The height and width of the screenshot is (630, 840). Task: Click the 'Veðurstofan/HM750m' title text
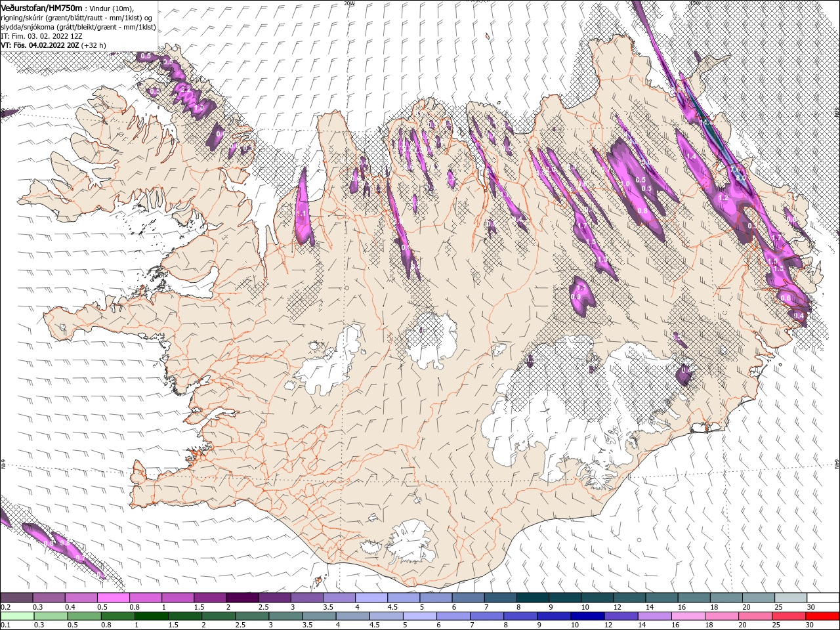(41, 7)
